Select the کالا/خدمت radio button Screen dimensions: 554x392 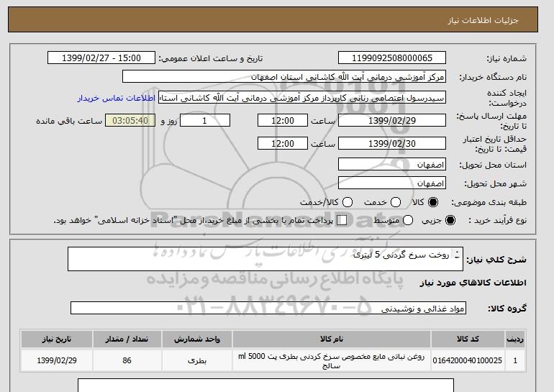[348, 202]
